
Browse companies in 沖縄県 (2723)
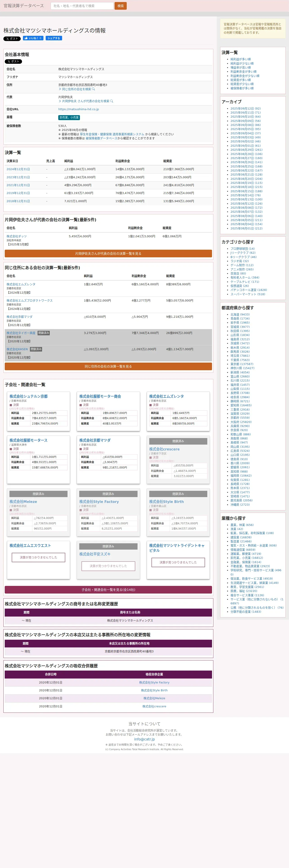click(240, 505)
